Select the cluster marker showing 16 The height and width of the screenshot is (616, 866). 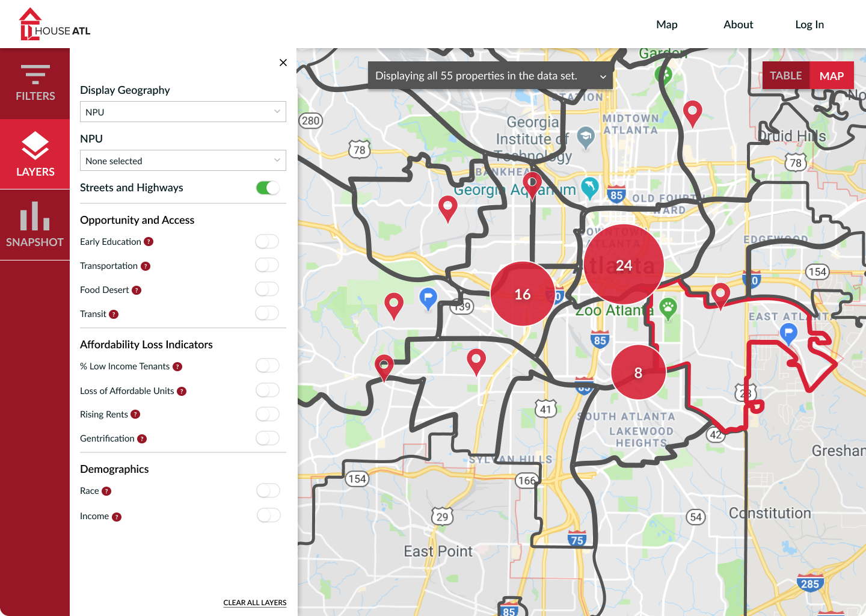[523, 294]
